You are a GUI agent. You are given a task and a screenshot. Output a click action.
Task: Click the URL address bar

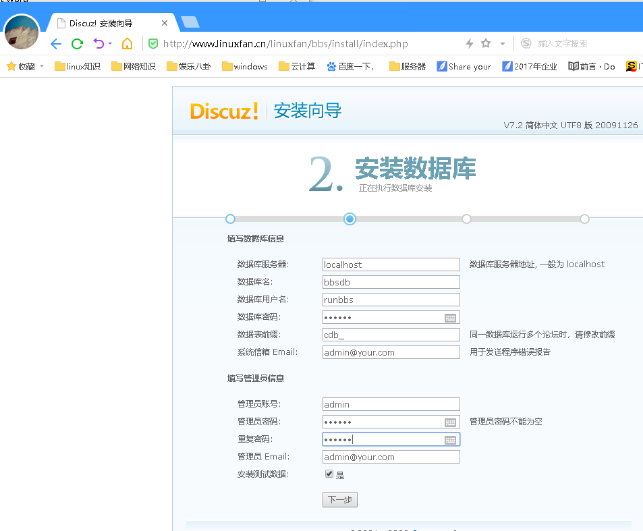coord(285,43)
